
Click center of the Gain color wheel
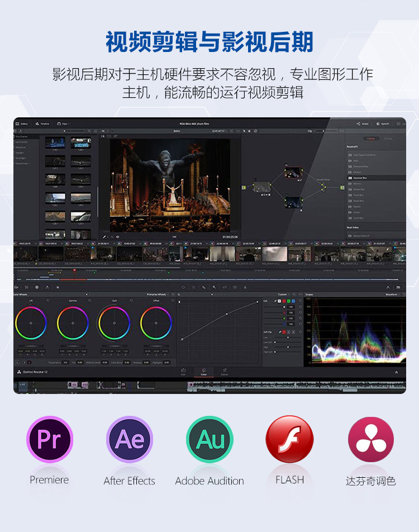coord(115,323)
